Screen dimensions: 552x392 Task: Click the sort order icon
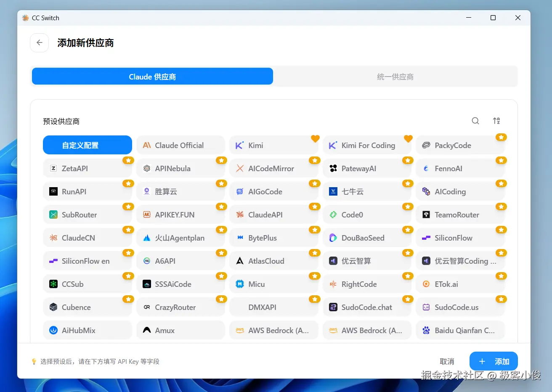coord(496,121)
